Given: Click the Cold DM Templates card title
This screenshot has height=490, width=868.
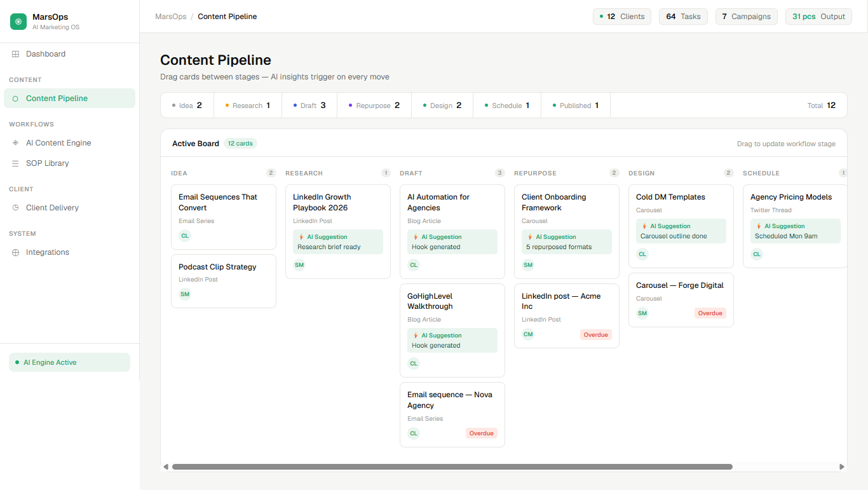Looking at the screenshot, I should coord(670,197).
